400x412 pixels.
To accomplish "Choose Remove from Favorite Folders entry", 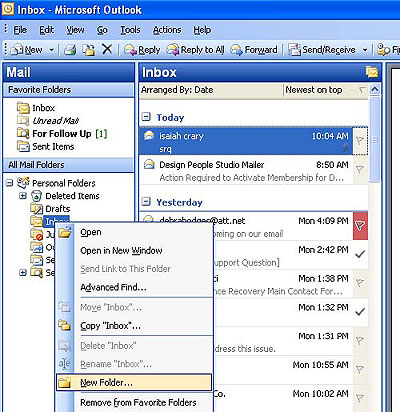I will click(x=134, y=402).
